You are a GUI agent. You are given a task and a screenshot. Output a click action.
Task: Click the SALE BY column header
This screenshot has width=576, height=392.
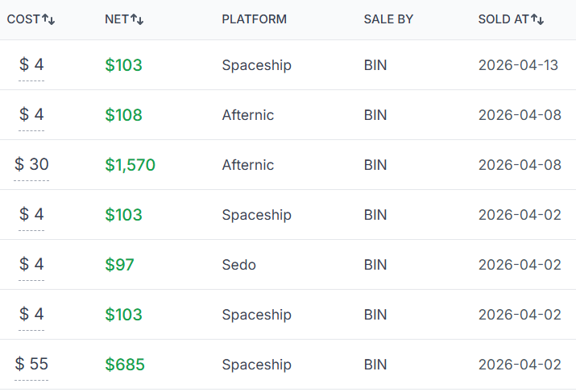click(388, 19)
